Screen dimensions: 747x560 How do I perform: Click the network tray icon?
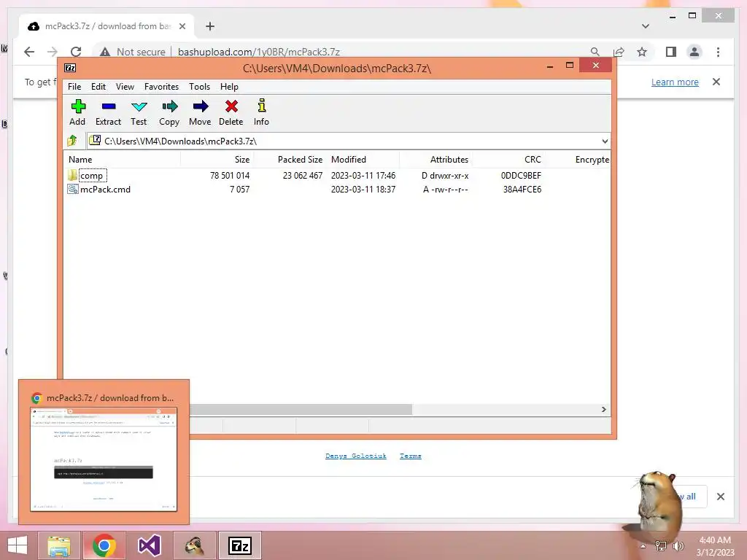click(x=661, y=545)
